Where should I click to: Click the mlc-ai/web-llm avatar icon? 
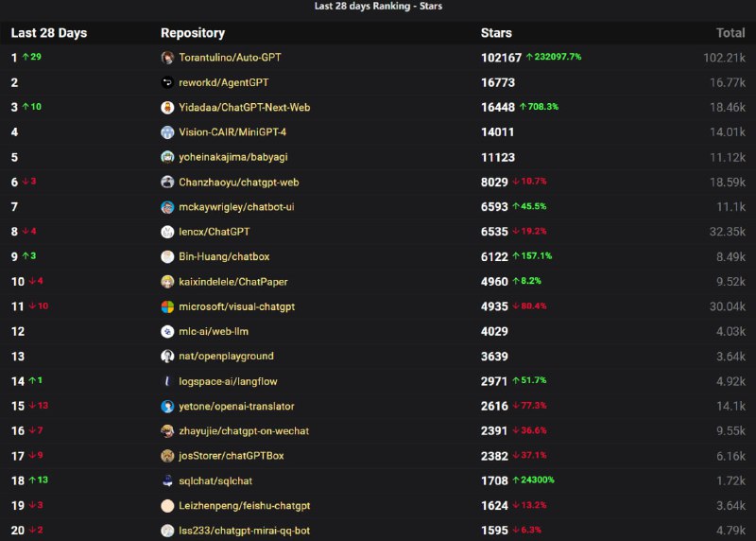(x=167, y=332)
